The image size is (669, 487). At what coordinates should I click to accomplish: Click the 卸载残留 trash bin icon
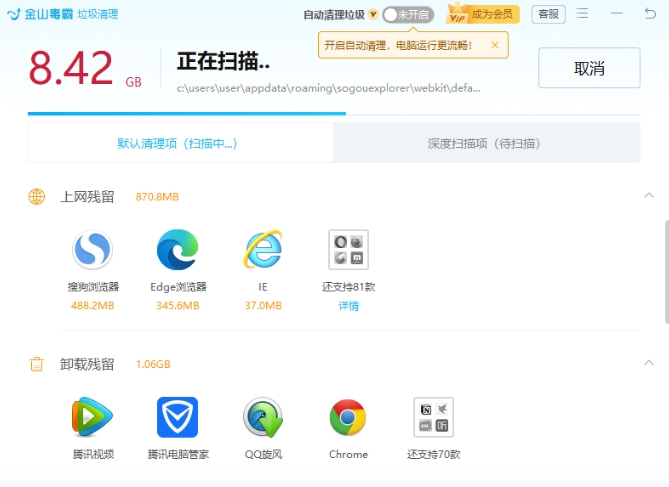(37, 364)
